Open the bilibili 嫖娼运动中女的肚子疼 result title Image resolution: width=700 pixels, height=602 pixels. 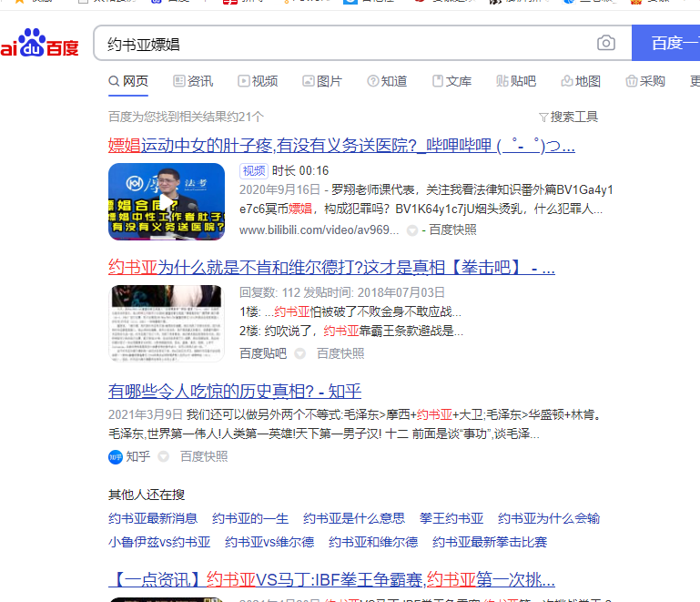pyautogui.click(x=341, y=146)
